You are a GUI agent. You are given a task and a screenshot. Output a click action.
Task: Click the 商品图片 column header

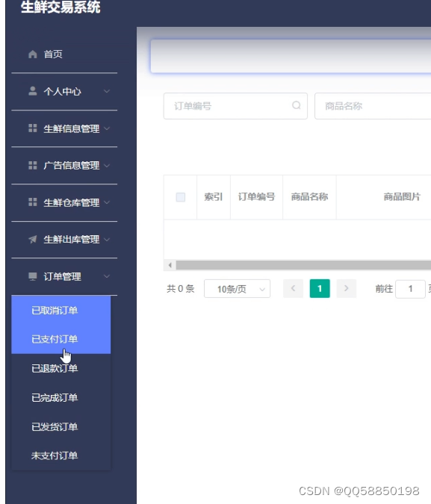(402, 196)
